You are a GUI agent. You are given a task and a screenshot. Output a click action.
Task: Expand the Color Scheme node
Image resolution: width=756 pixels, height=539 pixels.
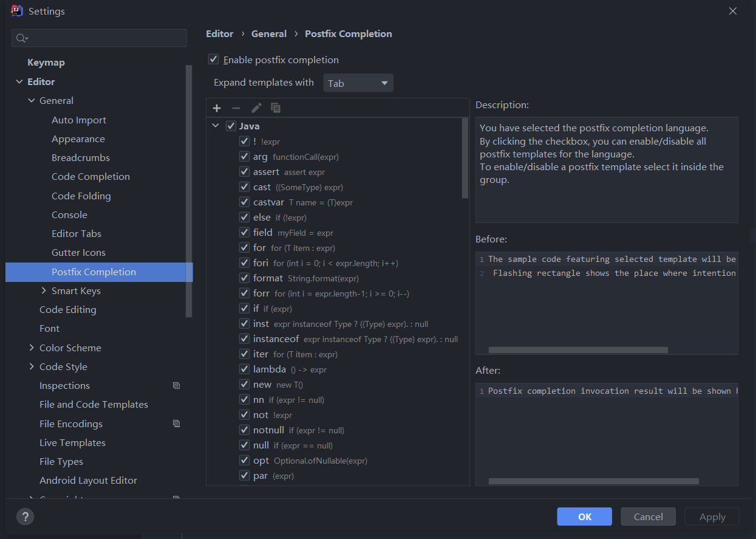(x=32, y=348)
